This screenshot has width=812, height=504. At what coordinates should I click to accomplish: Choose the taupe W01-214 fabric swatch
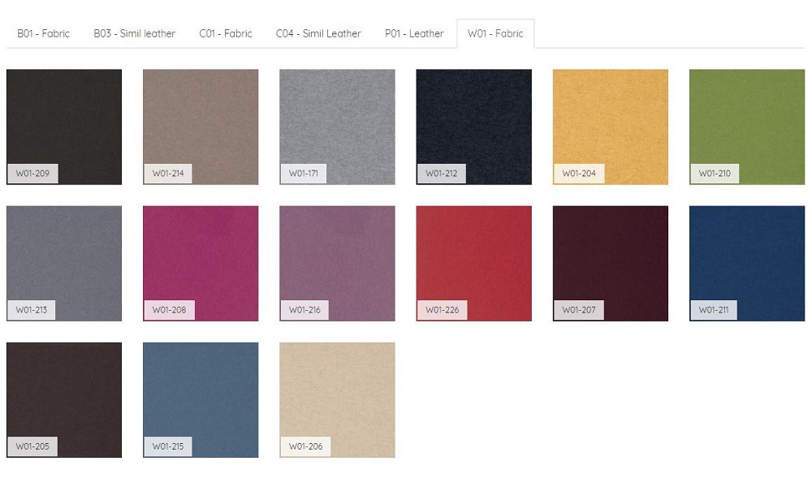(201, 127)
